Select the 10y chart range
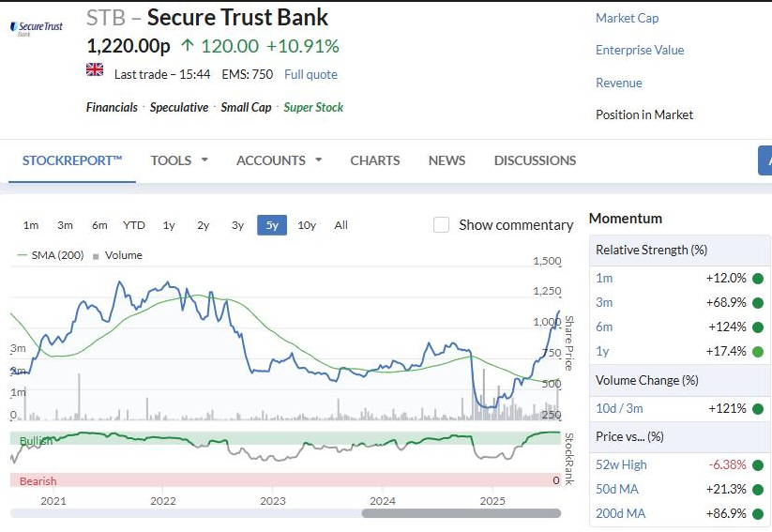The width and height of the screenshot is (772, 532). tap(307, 225)
